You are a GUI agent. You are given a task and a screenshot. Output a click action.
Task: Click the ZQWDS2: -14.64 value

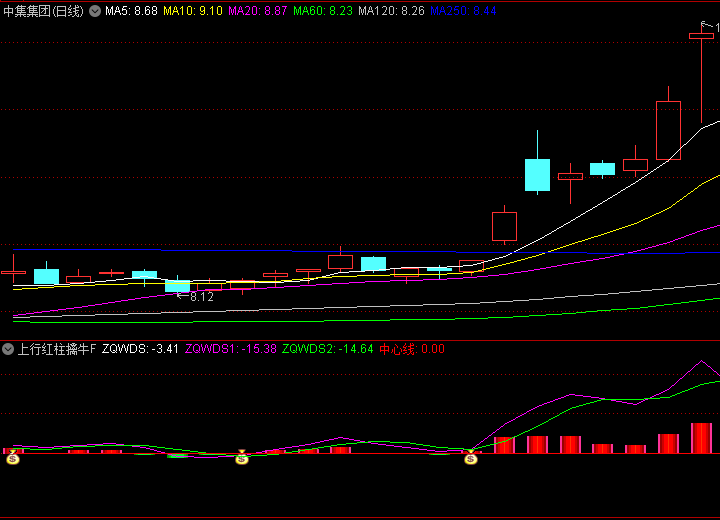(x=327, y=349)
